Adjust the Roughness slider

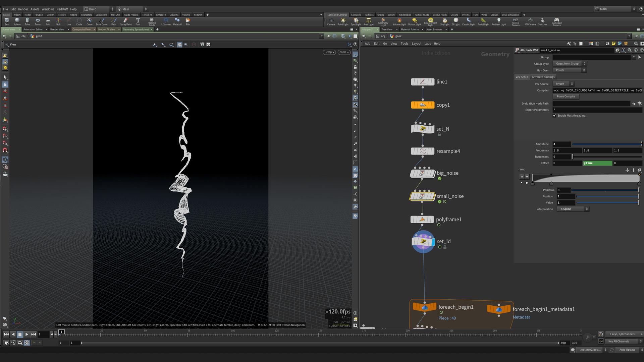[607, 157]
